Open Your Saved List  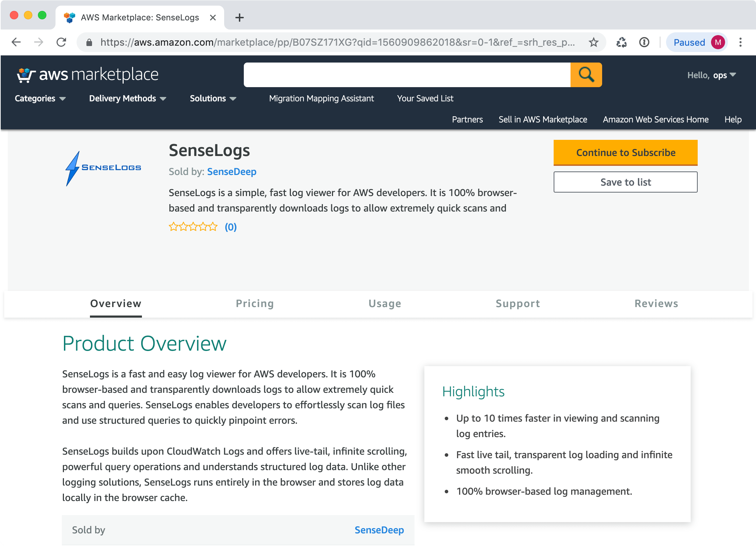[425, 99]
